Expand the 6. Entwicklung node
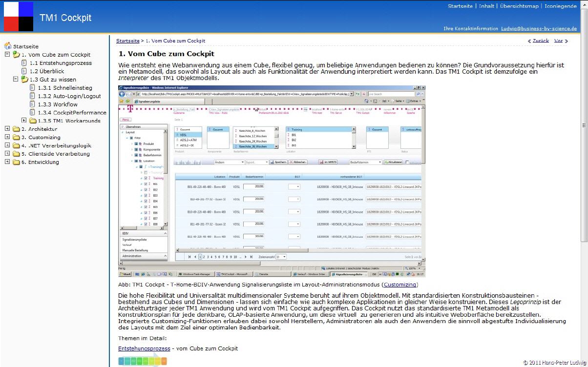588x367 pixels. point(7,162)
